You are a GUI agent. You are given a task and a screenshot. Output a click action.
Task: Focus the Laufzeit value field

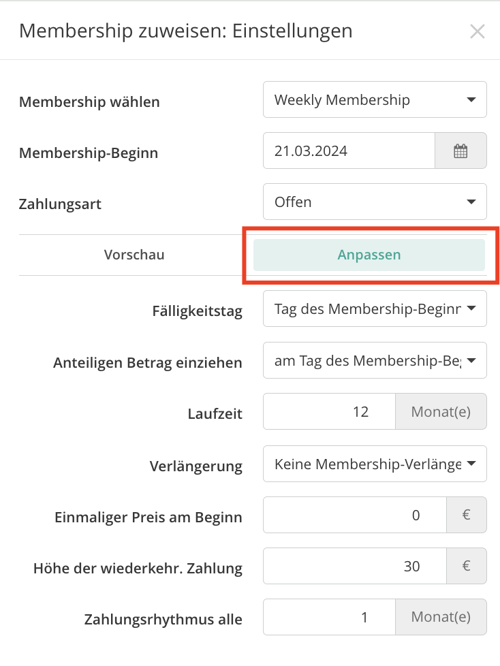point(329,412)
